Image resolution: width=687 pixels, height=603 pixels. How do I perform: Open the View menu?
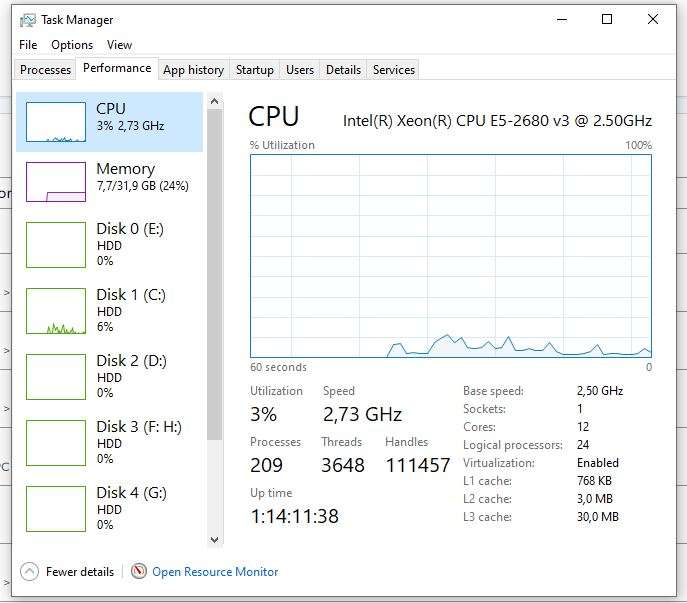click(x=119, y=45)
